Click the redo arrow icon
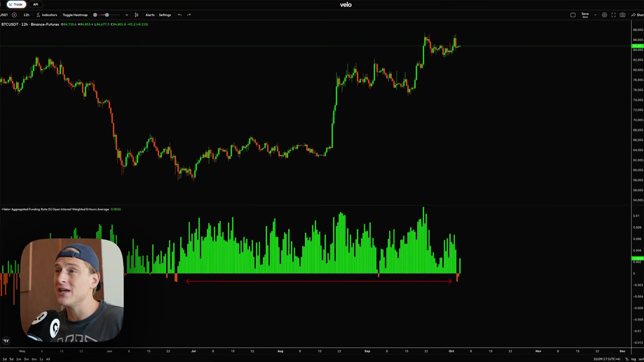 click(x=189, y=15)
